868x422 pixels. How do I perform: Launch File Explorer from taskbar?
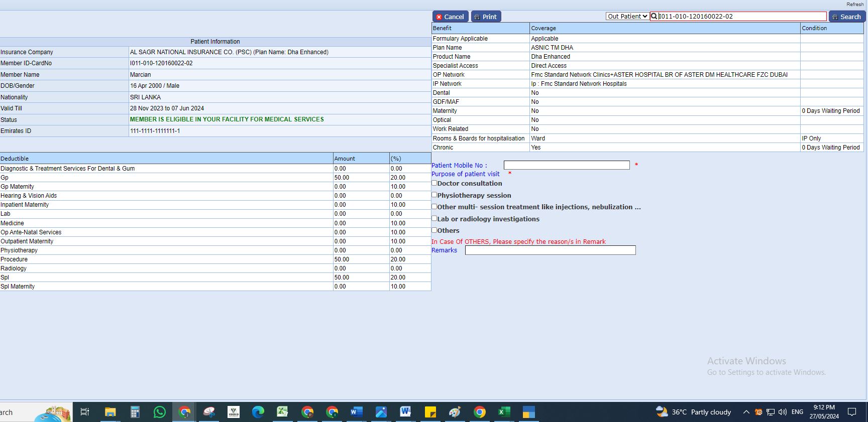point(110,412)
